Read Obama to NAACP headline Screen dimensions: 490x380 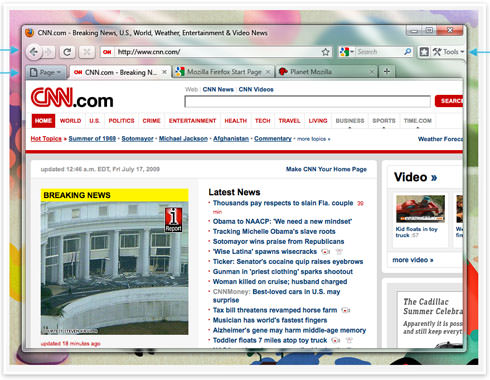[x=282, y=221]
